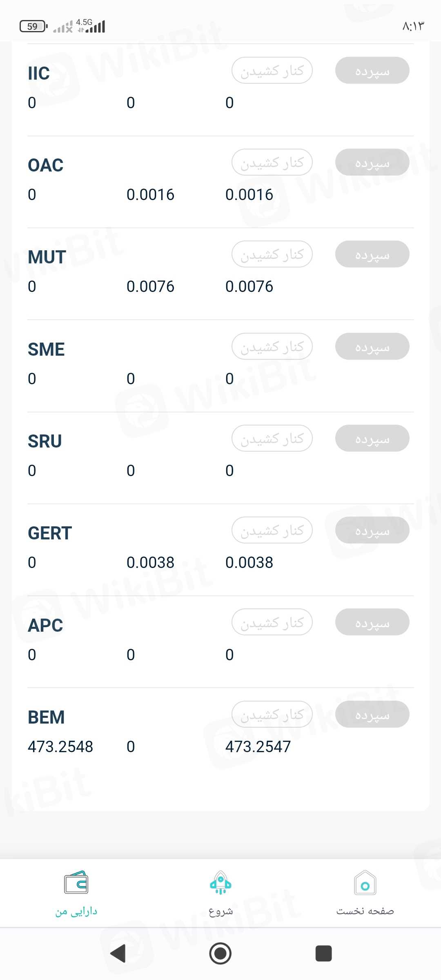Open recent apps square button

tap(323, 953)
